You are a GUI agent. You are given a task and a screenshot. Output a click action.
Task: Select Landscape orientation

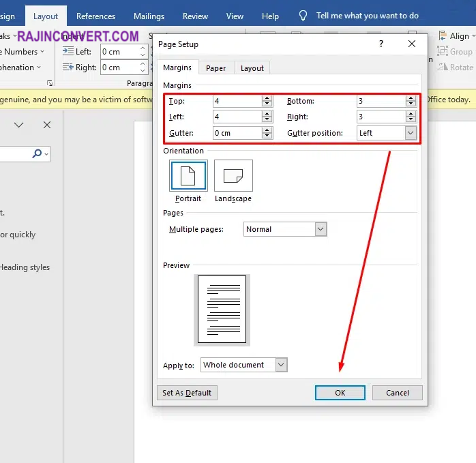tap(233, 176)
